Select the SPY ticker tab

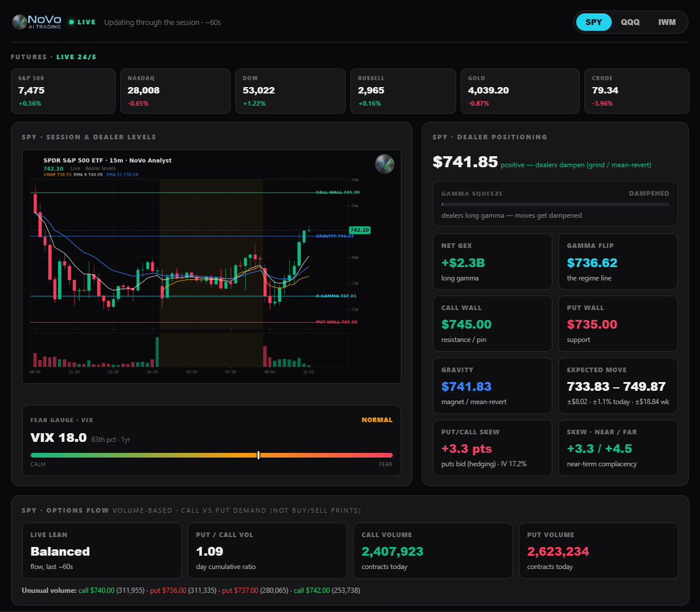tap(594, 22)
